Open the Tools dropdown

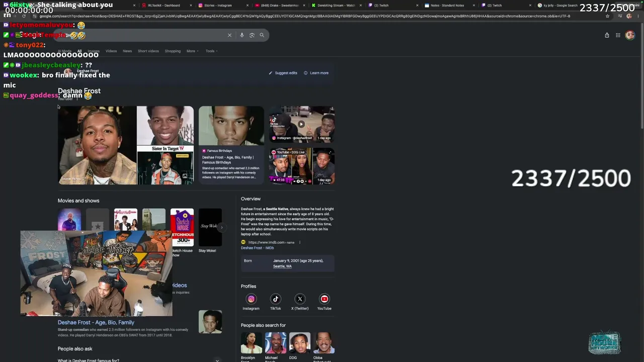point(211,51)
